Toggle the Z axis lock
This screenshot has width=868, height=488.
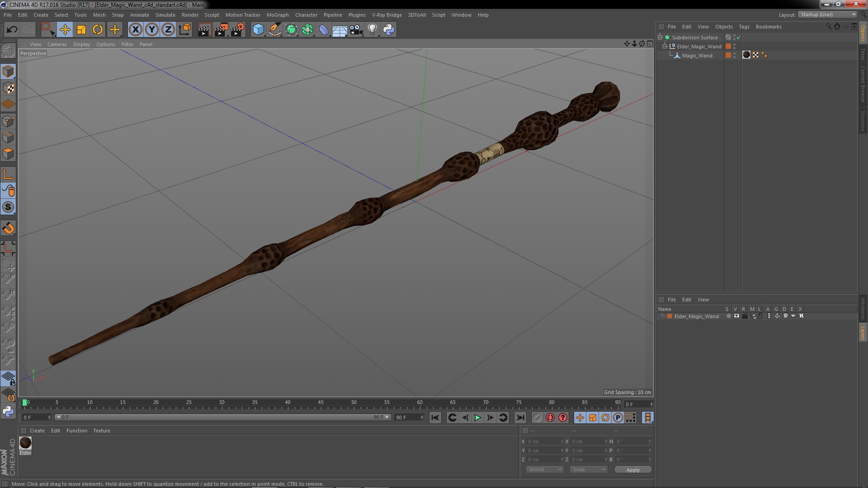pyautogui.click(x=168, y=30)
